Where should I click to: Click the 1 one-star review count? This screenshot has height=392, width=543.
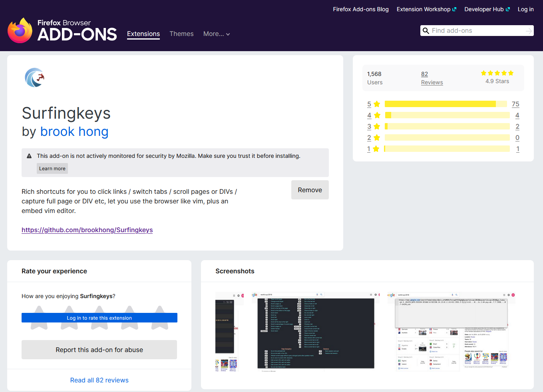(518, 149)
